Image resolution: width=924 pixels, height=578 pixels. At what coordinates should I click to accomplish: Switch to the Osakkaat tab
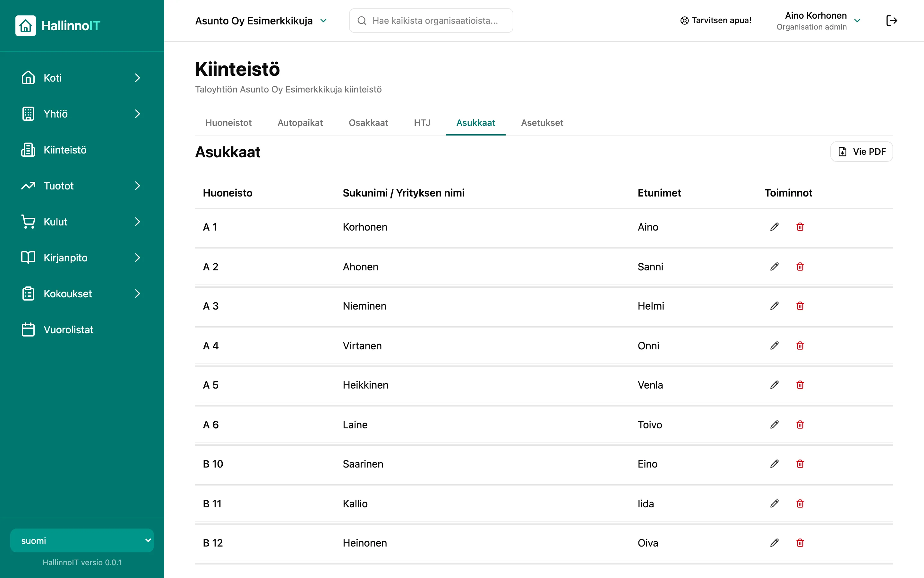(x=368, y=123)
